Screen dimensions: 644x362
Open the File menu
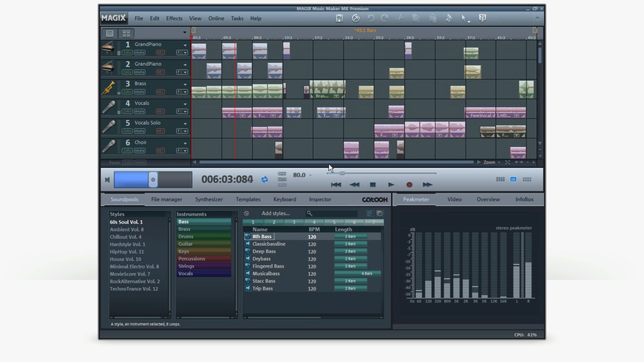(139, 19)
